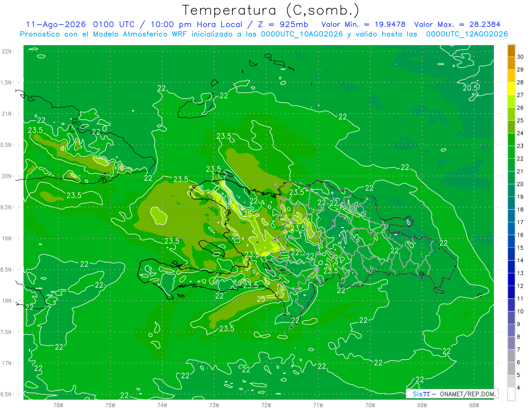The image size is (532, 411).
Task: Click "10:00 pm Hora Local" in the header
Action: click(196, 24)
